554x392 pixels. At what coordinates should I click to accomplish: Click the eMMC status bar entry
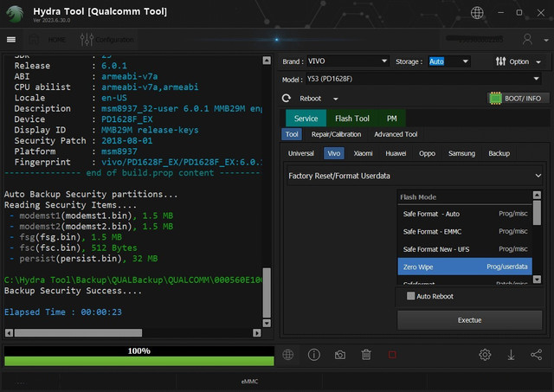[x=249, y=382]
